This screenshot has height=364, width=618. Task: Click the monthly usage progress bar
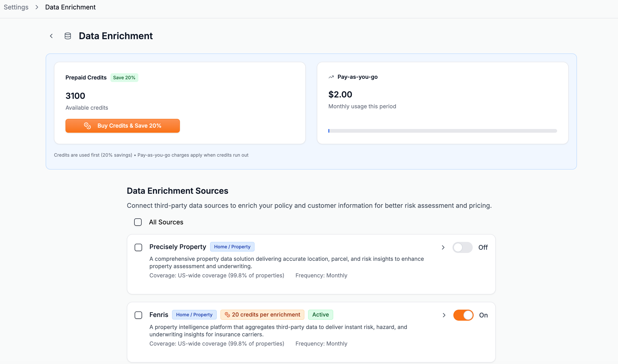pos(443,131)
